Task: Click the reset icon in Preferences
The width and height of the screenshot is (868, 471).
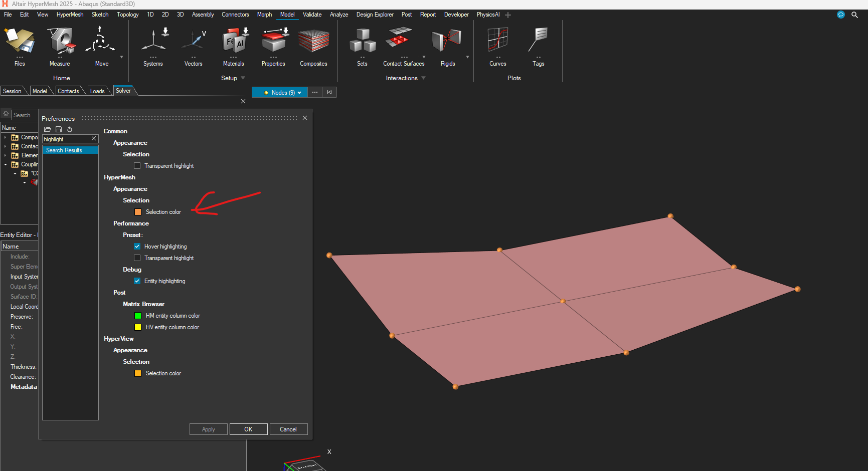Action: click(70, 129)
